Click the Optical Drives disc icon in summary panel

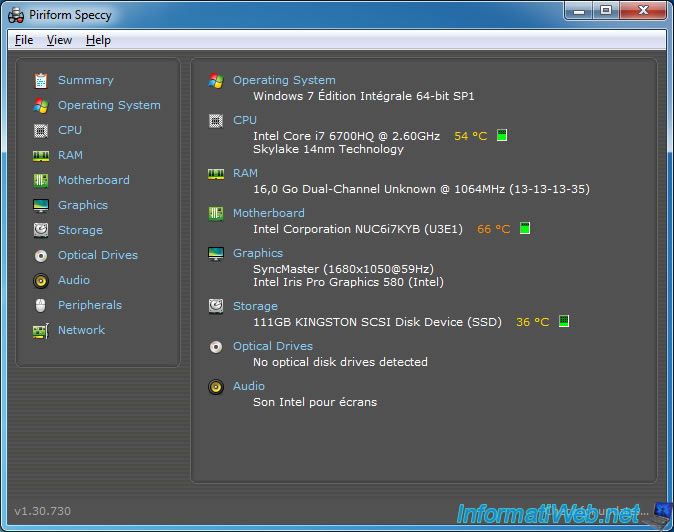coord(216,346)
